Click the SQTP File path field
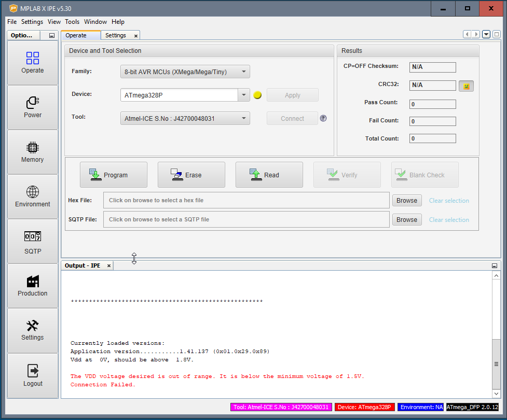The width and height of the screenshot is (507, 420). 246,219
